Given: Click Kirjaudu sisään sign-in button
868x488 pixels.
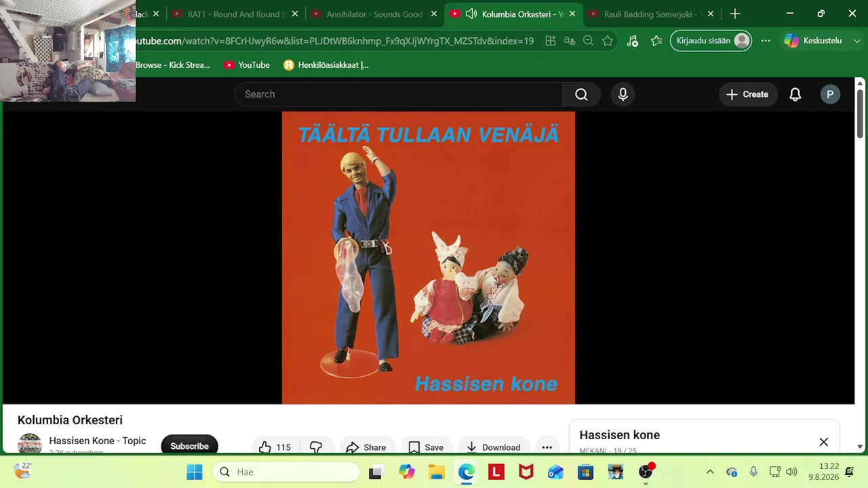Looking at the screenshot, I should click(x=711, y=41).
